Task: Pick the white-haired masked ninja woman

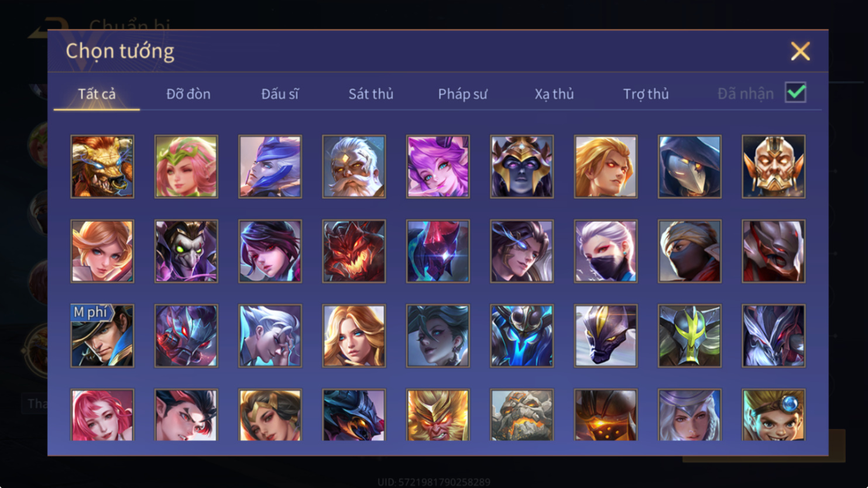Action: tap(606, 251)
